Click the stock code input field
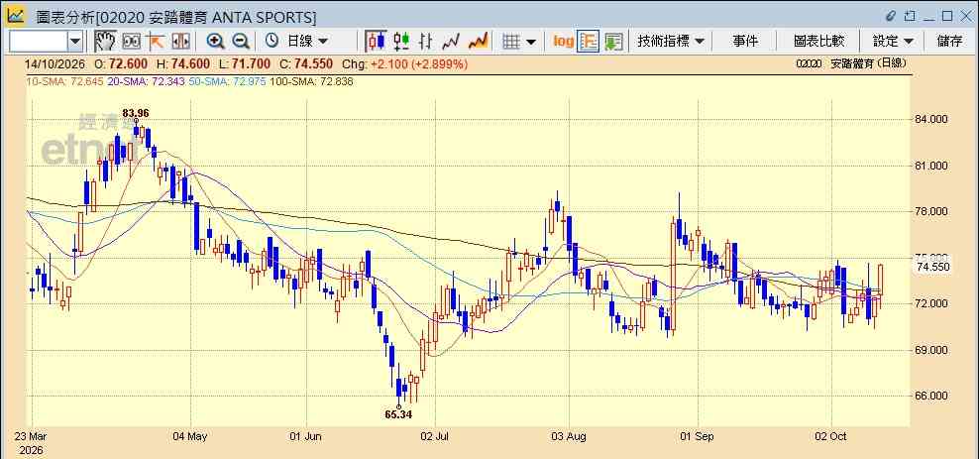This screenshot has height=459, width=980. [39, 42]
